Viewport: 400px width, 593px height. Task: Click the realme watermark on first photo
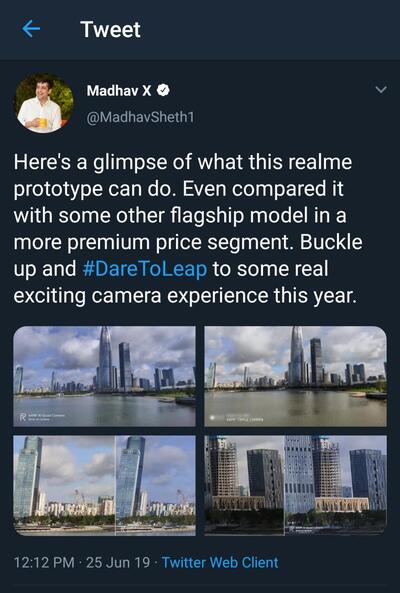(42, 417)
